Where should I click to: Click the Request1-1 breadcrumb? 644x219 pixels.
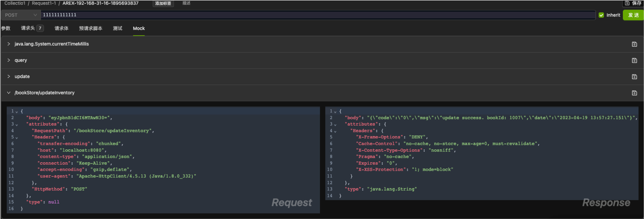coord(44,3)
